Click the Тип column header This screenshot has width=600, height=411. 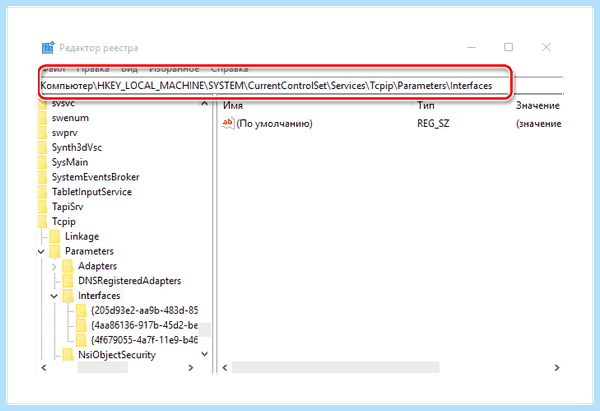click(x=426, y=106)
